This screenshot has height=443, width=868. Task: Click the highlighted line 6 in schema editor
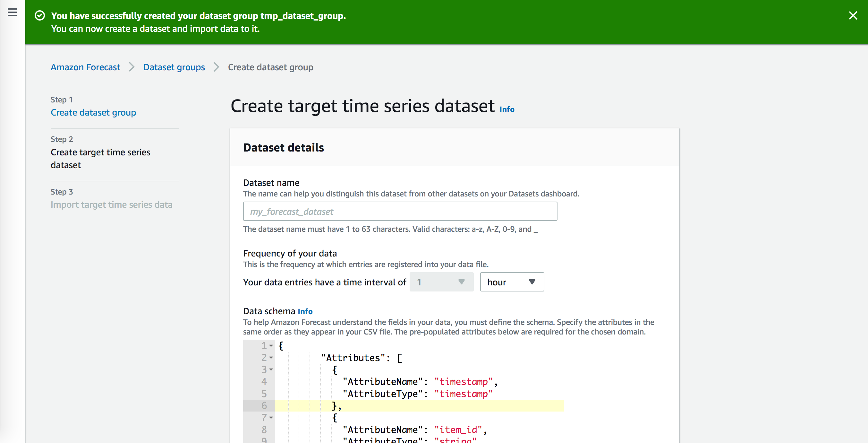click(419, 405)
